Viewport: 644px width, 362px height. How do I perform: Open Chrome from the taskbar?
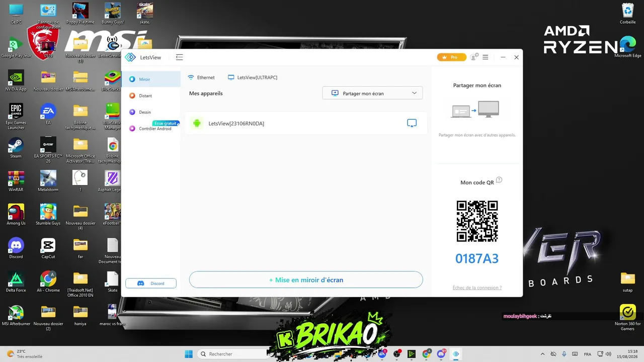[427, 354]
